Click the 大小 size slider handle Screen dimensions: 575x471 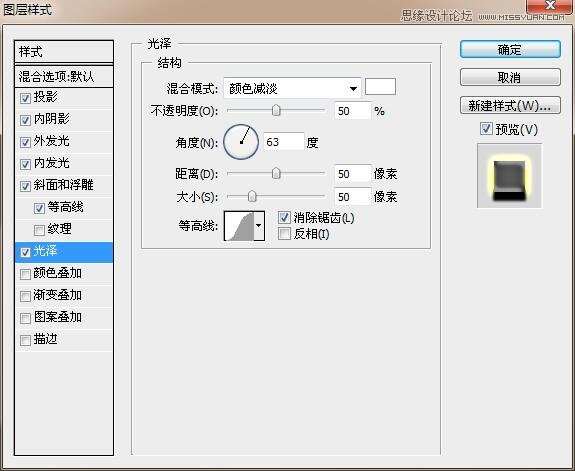tap(252, 197)
